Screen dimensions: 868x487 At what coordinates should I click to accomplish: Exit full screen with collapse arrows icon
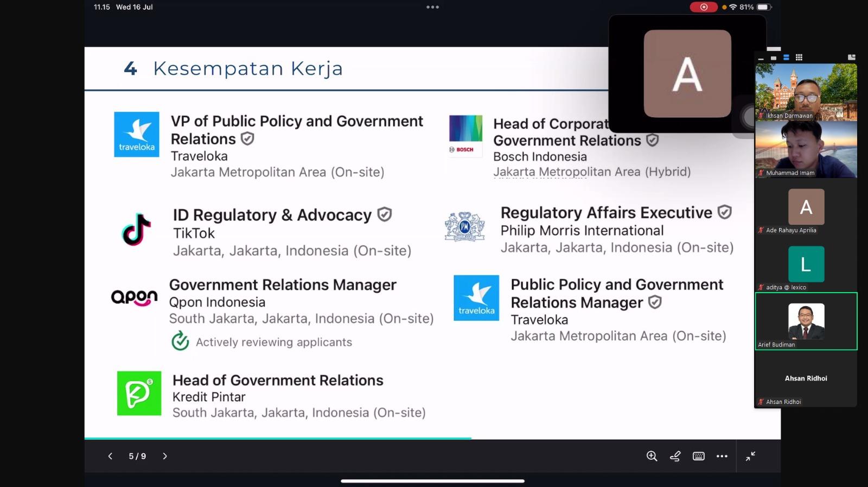point(750,456)
